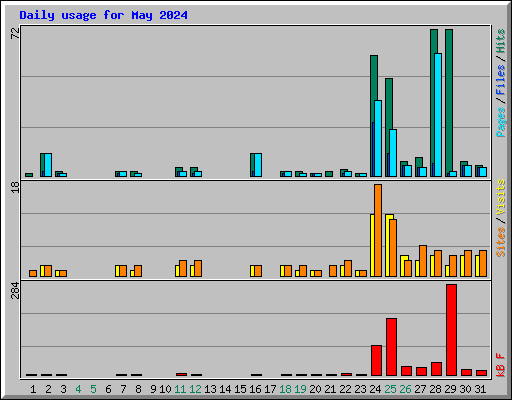Select day label "2" on the x-axis
Screen dimensions: 512x400
tap(48, 389)
